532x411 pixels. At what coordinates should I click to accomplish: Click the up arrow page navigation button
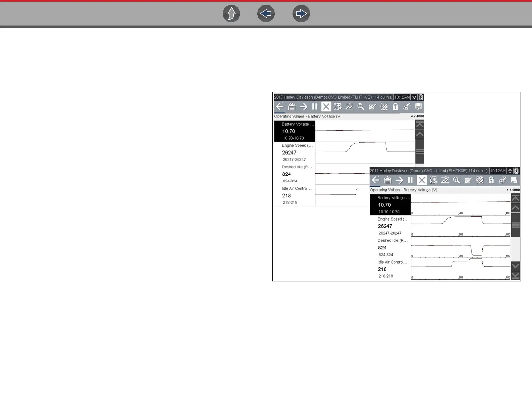pyautogui.click(x=231, y=14)
